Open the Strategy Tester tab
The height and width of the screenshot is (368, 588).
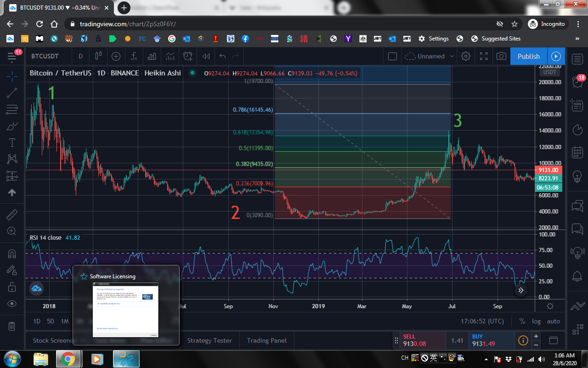point(209,340)
